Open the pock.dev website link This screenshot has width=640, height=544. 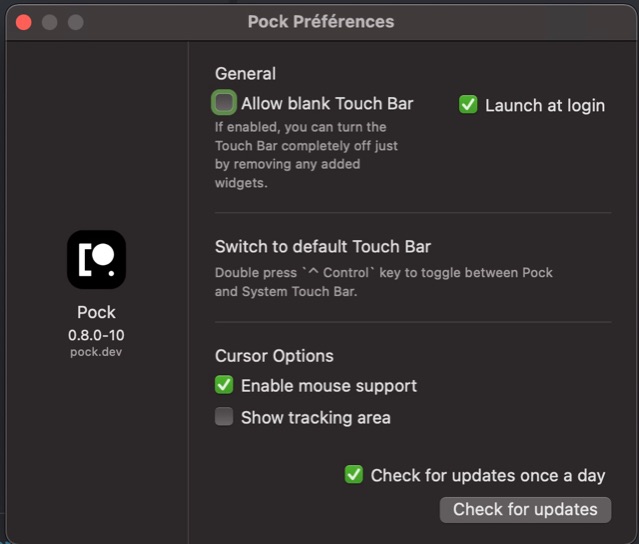coord(96,352)
